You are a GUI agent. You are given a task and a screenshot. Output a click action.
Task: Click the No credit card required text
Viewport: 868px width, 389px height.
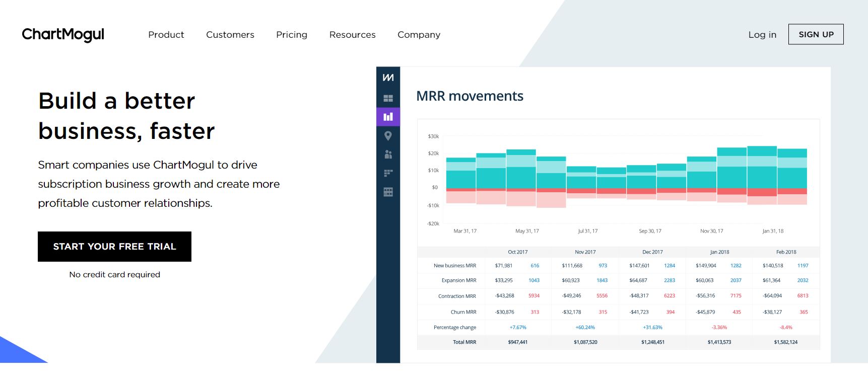(x=115, y=275)
